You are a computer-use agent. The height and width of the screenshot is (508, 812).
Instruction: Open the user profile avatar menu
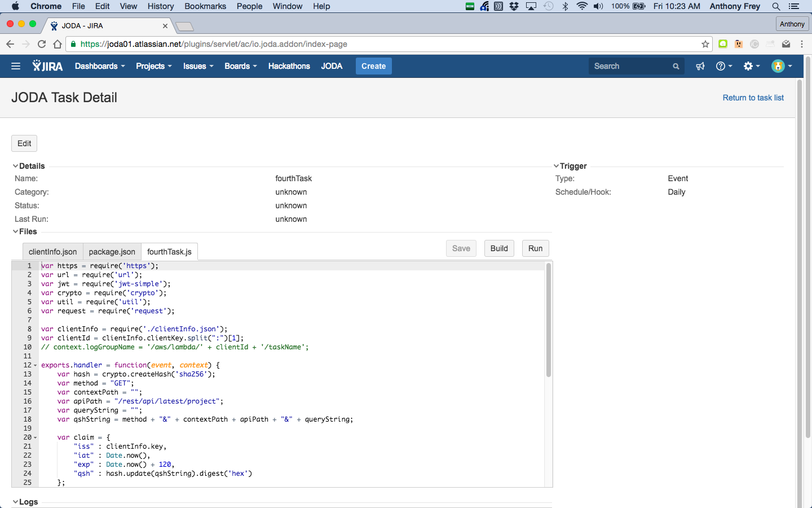[782, 66]
